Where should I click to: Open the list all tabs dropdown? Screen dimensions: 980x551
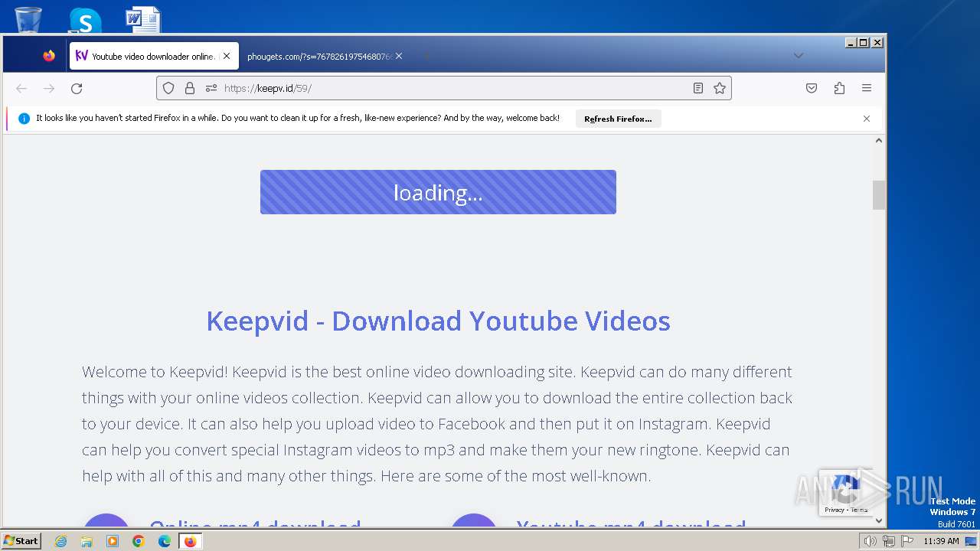[x=799, y=55]
